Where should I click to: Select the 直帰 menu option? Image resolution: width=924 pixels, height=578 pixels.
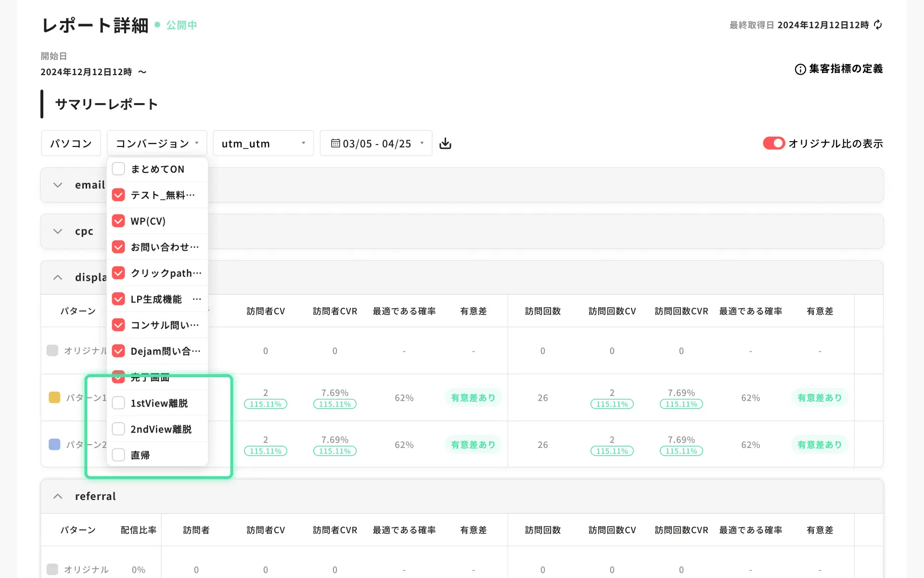pos(140,455)
